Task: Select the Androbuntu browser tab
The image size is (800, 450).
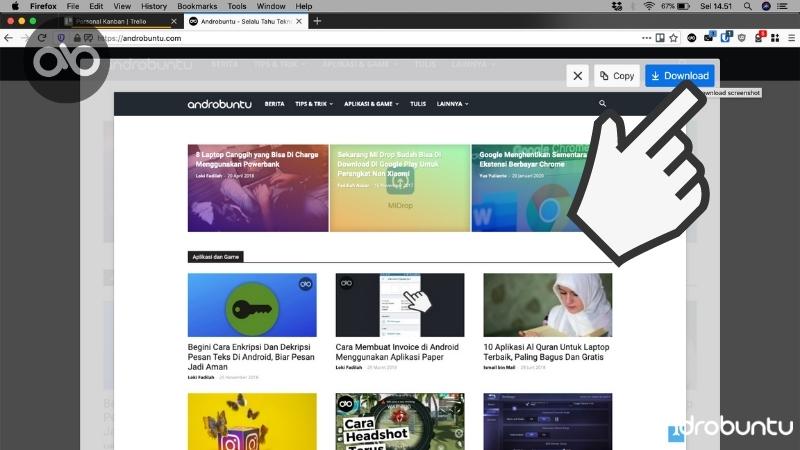Action: pos(245,21)
